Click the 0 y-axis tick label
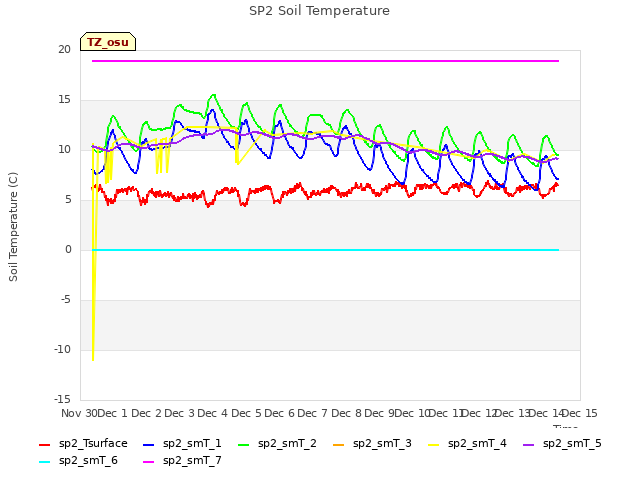 pos(68,249)
